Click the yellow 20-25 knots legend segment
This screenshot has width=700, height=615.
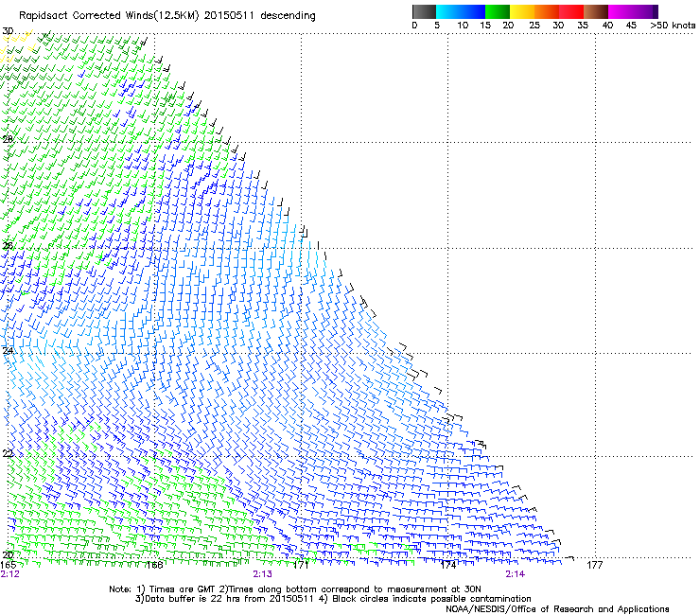[x=522, y=11]
